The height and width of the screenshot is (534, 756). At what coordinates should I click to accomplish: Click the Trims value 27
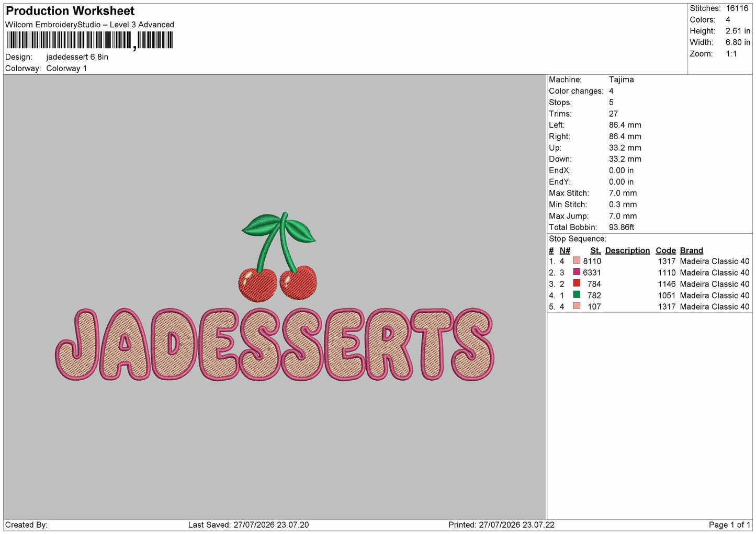(x=613, y=114)
